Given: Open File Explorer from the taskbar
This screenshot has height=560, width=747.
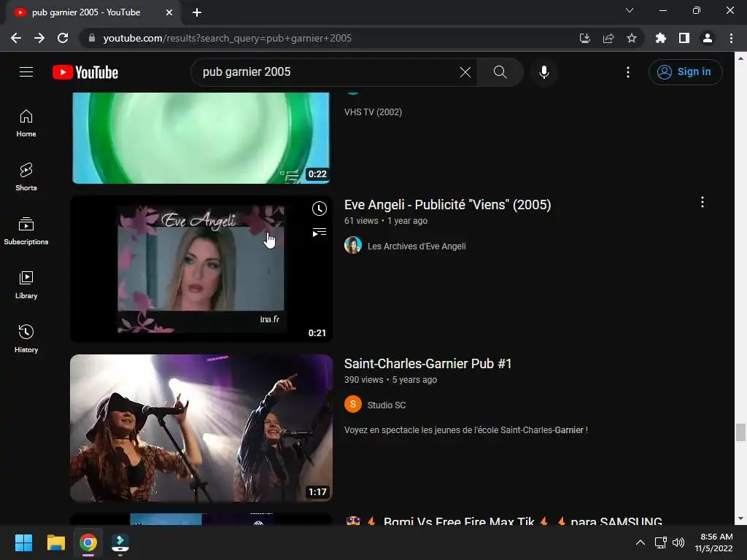Looking at the screenshot, I should pyautogui.click(x=55, y=542).
